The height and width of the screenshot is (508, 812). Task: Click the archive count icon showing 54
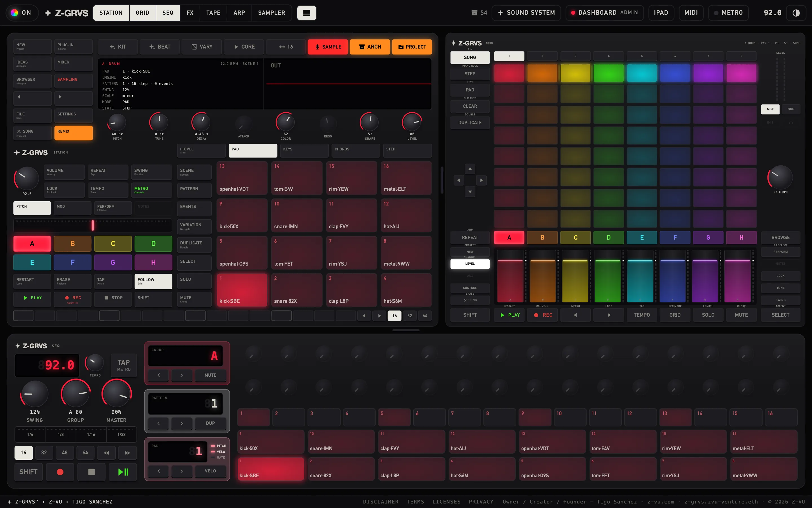click(x=479, y=13)
